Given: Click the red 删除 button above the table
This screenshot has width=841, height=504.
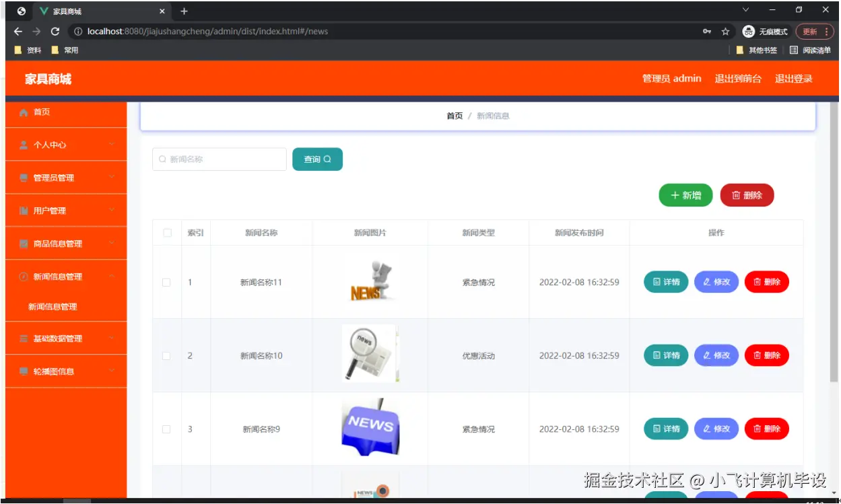Looking at the screenshot, I should (747, 195).
